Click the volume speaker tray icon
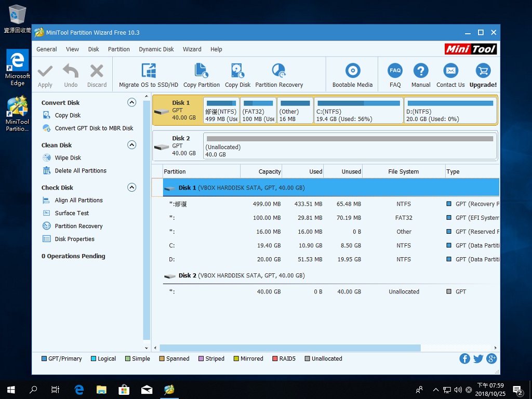 pyautogui.click(x=458, y=390)
